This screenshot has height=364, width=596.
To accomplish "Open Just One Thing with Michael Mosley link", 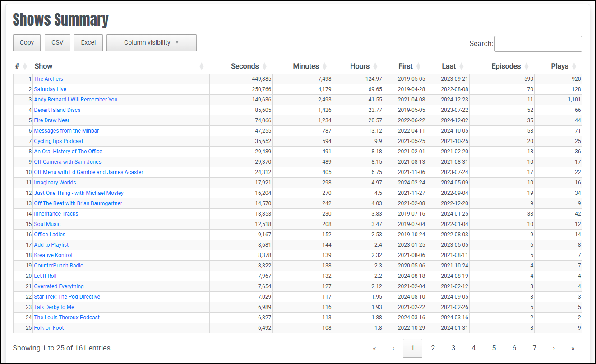I will 79,193.
